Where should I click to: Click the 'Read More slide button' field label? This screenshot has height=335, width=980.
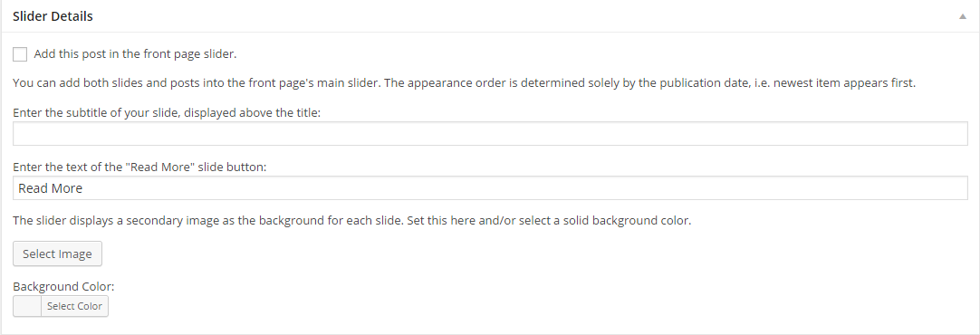[x=140, y=168]
